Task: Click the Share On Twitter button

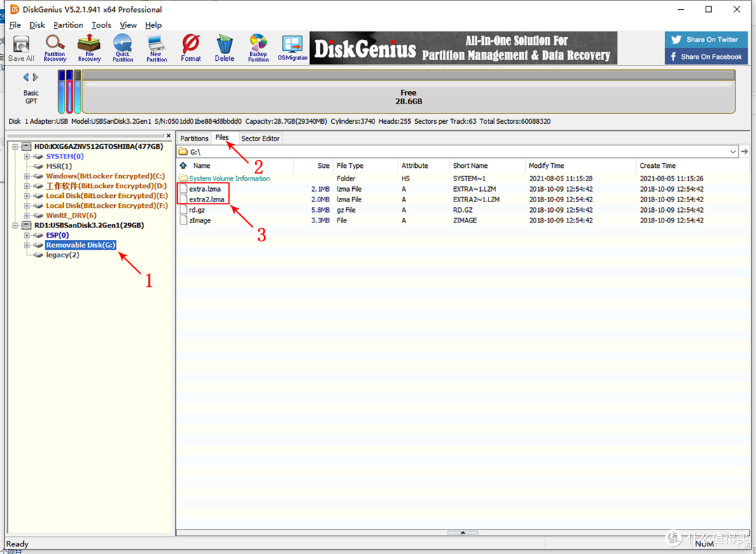Action: (x=706, y=39)
